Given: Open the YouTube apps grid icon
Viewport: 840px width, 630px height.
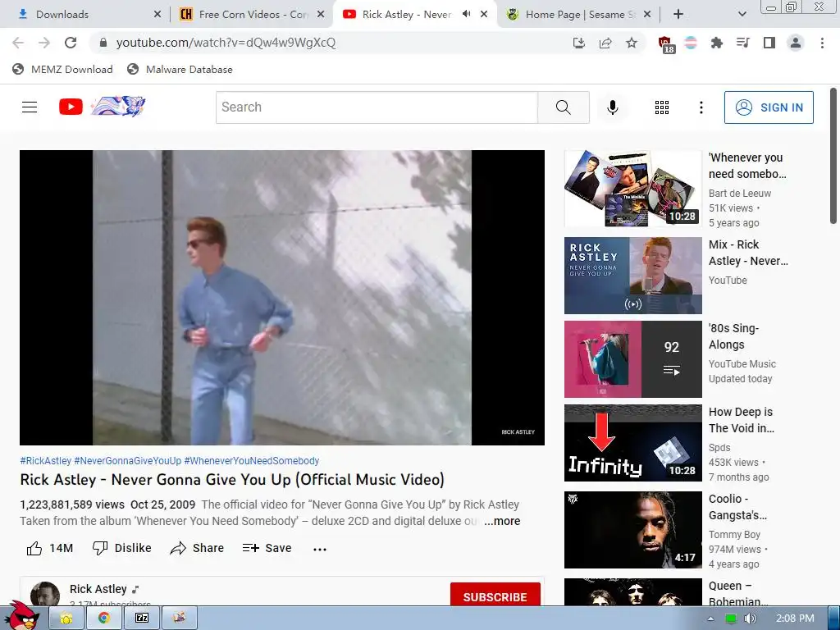Looking at the screenshot, I should (x=662, y=107).
